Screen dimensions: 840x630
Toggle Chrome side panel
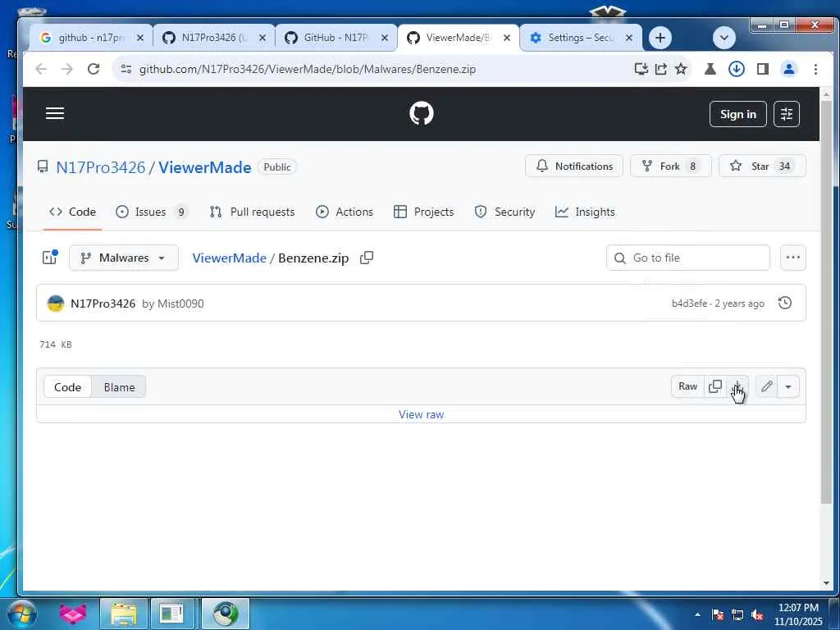click(x=763, y=69)
